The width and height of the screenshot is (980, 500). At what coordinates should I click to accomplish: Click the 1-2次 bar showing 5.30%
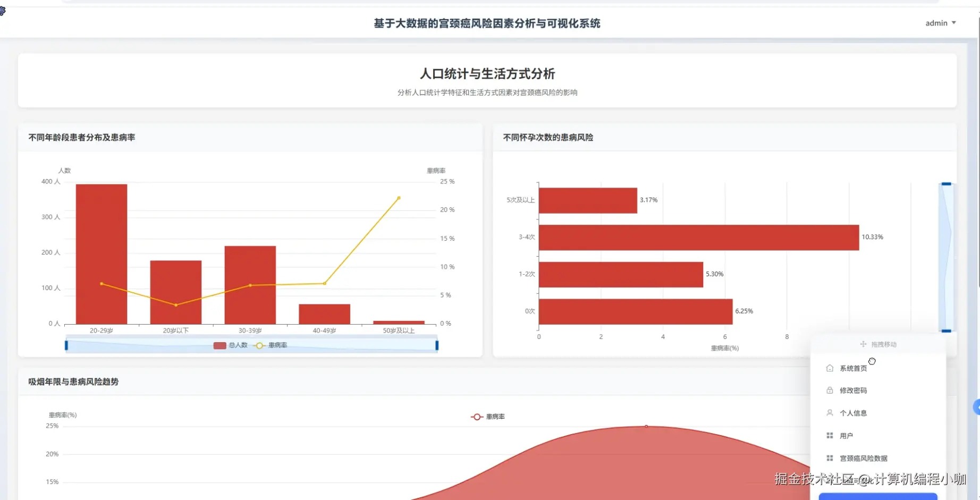pos(621,274)
